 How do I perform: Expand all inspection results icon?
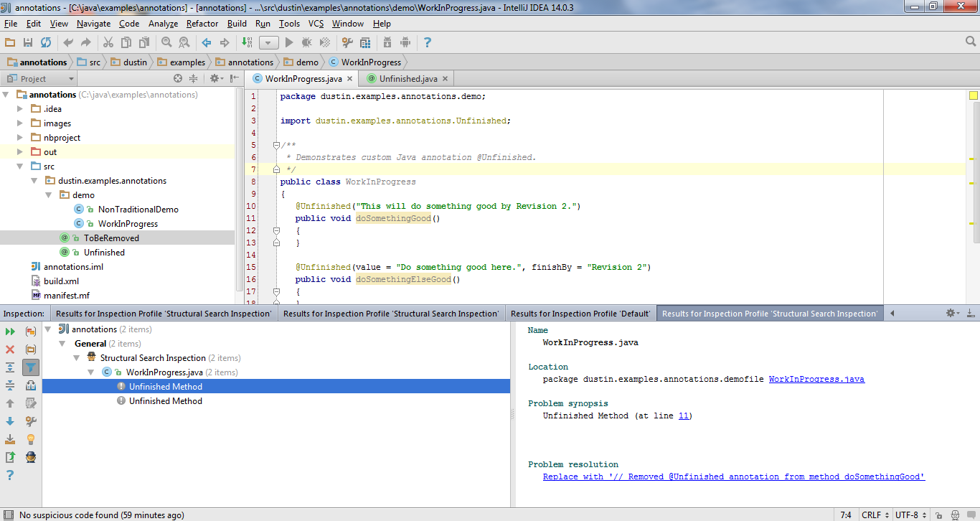[10, 367]
